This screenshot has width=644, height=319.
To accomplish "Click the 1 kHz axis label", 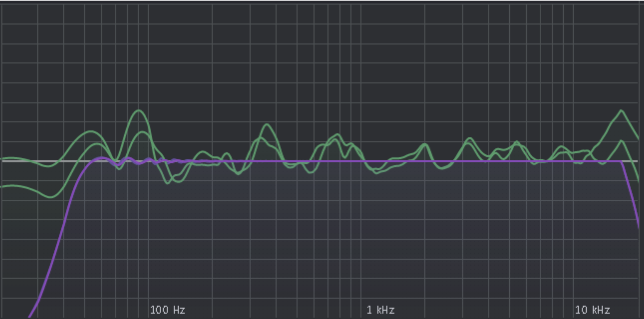I will click(x=380, y=310).
